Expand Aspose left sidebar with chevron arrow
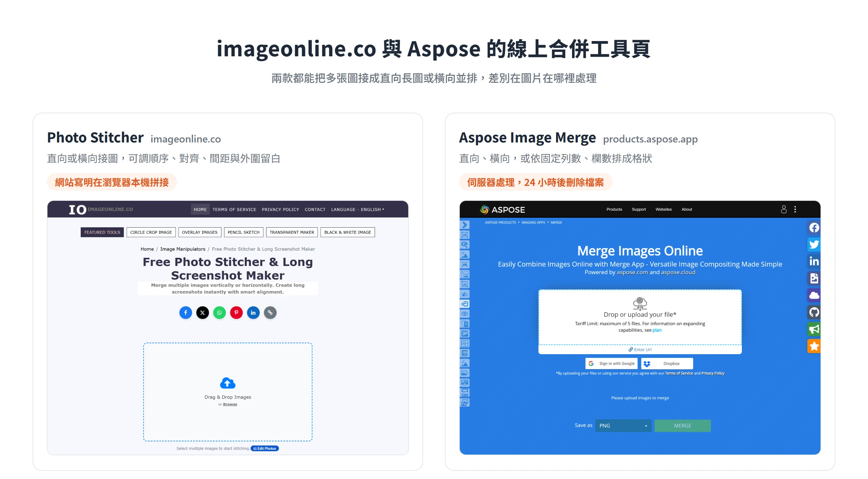The image size is (868, 479). click(x=465, y=225)
